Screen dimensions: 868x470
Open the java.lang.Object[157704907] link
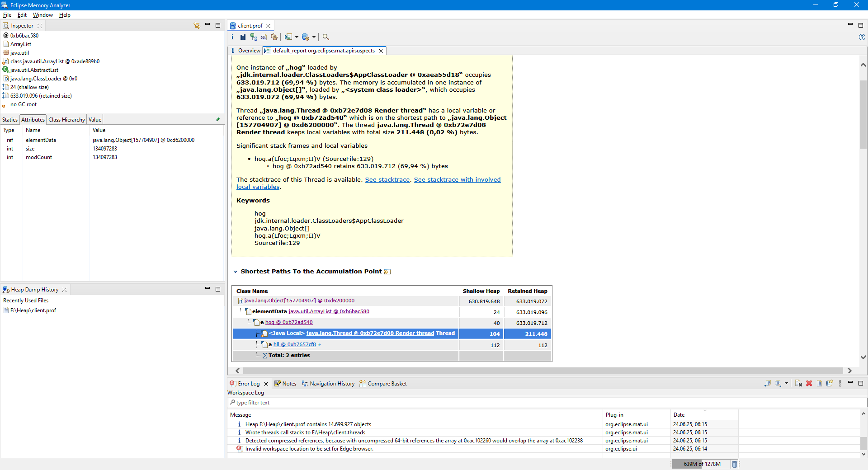click(299, 301)
